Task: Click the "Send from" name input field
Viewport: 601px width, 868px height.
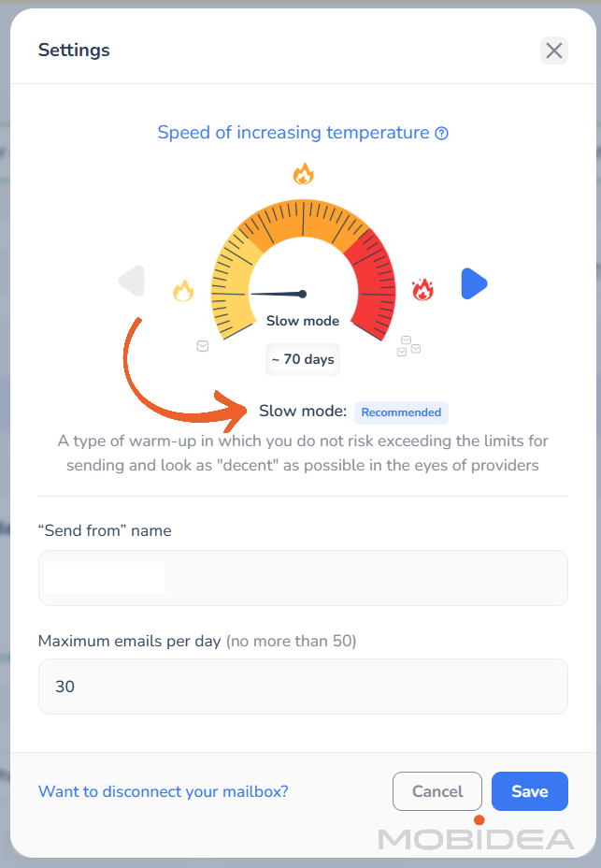Action: (x=303, y=578)
